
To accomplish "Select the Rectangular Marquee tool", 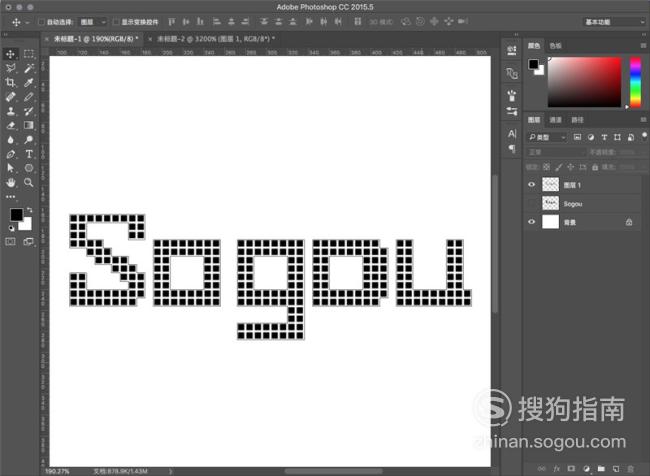I will [29, 54].
